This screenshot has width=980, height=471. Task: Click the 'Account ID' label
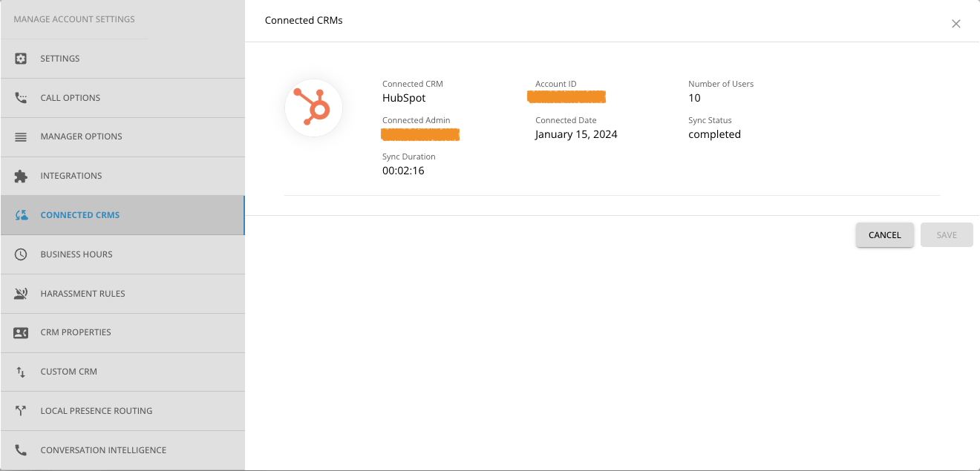pyautogui.click(x=556, y=84)
